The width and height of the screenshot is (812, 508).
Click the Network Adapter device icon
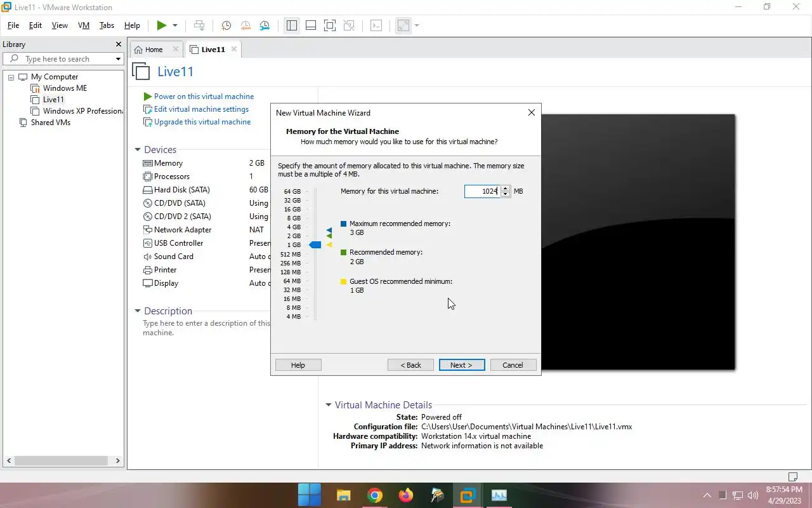148,230
